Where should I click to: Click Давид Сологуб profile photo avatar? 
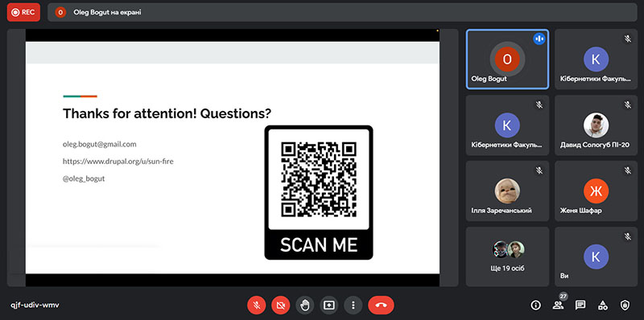click(596, 125)
